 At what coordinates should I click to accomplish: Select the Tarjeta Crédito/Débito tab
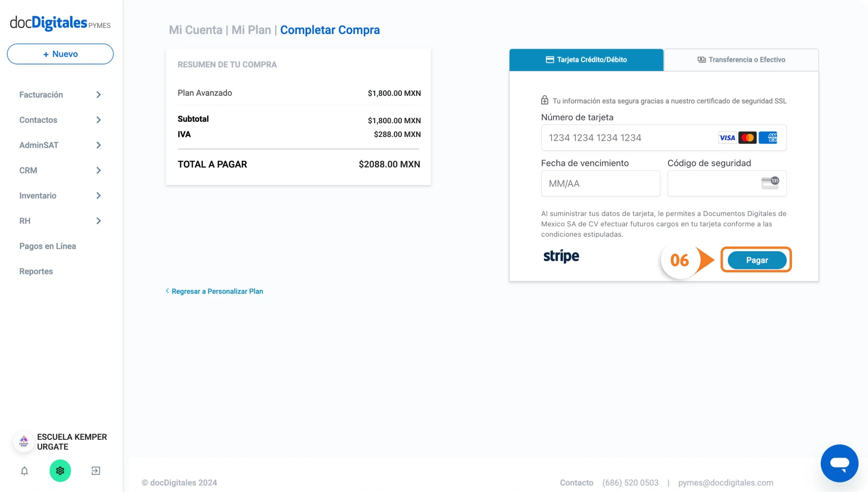[x=586, y=60]
